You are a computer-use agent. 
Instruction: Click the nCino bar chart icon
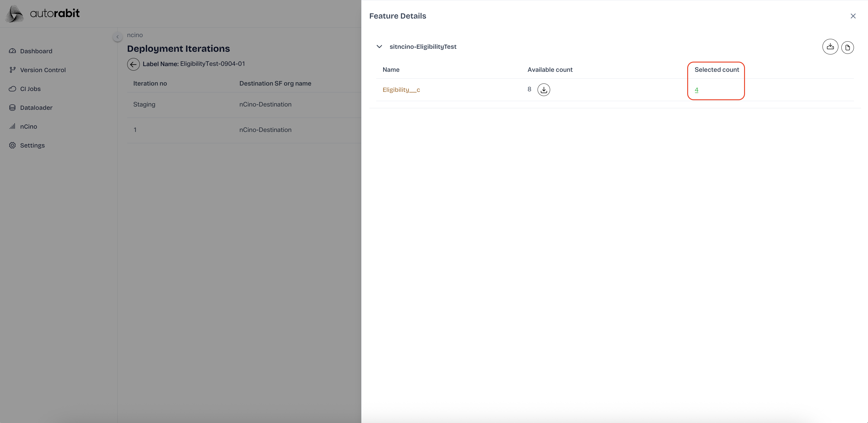click(x=13, y=127)
